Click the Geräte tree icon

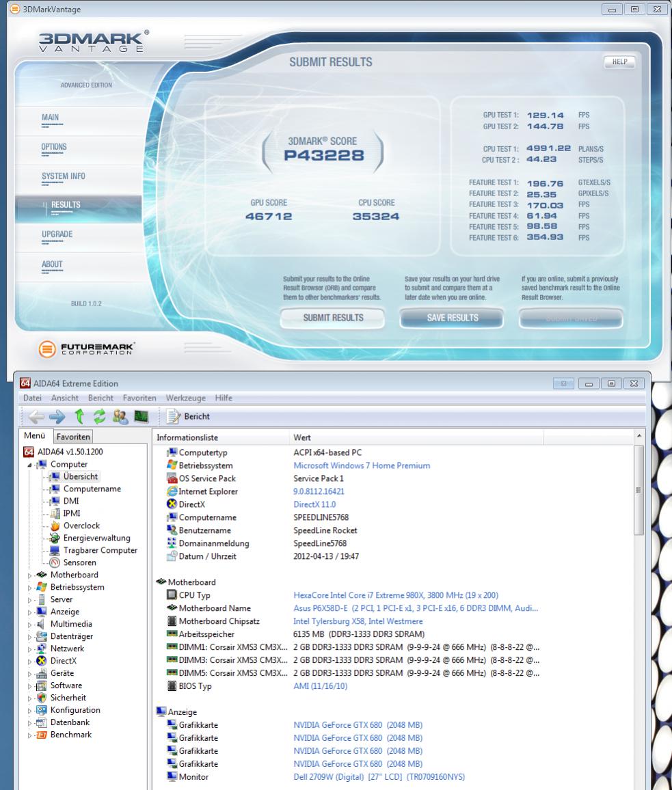coord(42,673)
